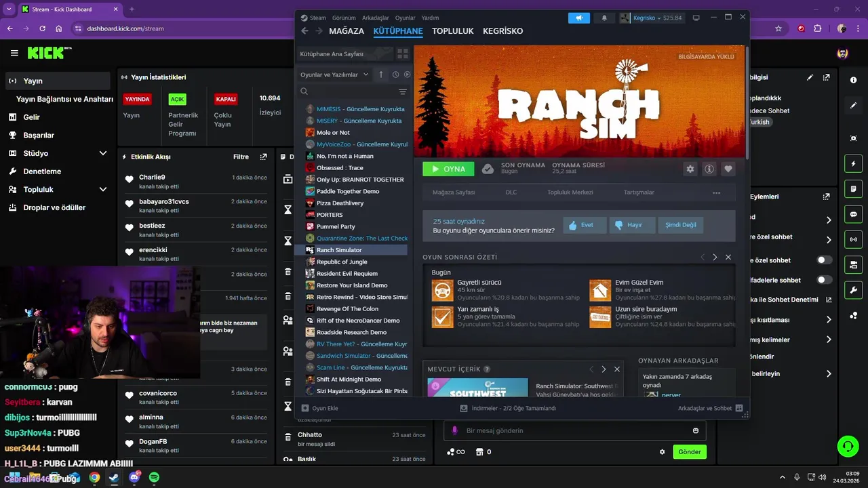Open Filtre in activity feed
868x488 pixels.
(x=241, y=157)
